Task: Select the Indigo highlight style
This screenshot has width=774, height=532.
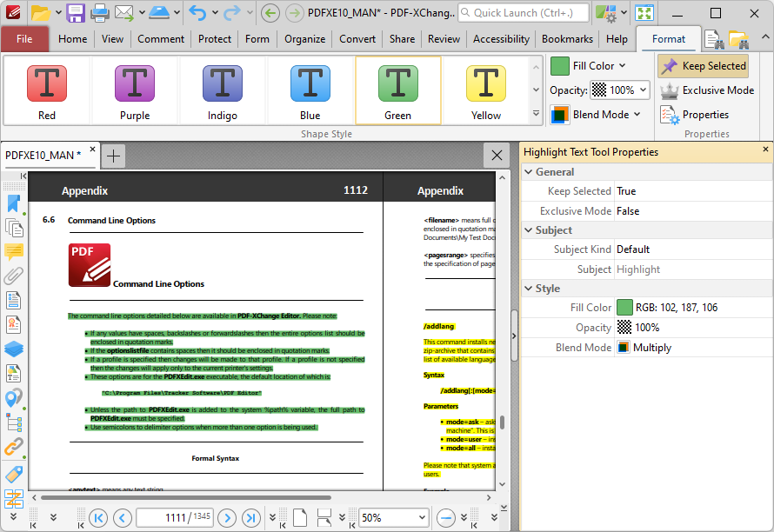Action: [223, 90]
